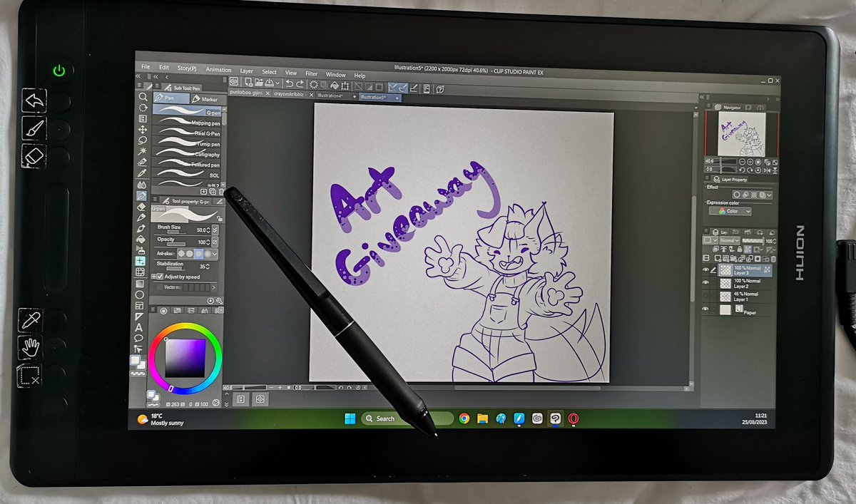
Task: Select the Eraser tool in CSP toolbar
Action: tap(142, 206)
